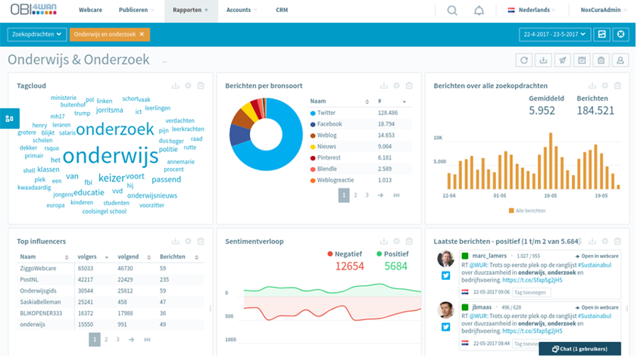
Task: Open the Rapporten menu
Action: (191, 10)
